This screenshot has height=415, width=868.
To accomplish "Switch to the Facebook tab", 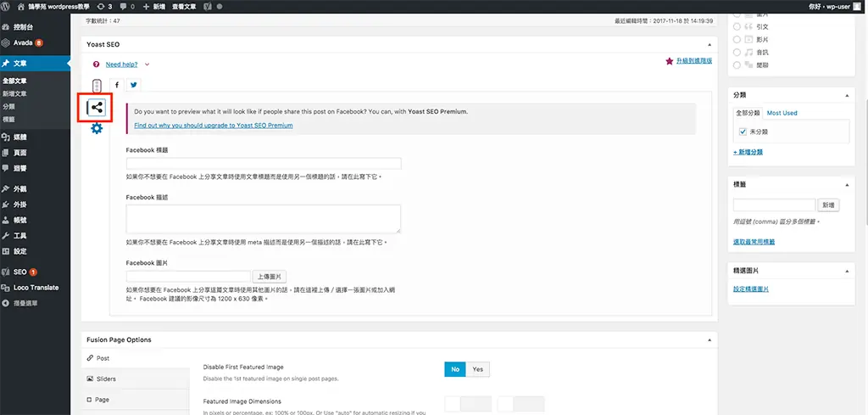I will coord(117,85).
